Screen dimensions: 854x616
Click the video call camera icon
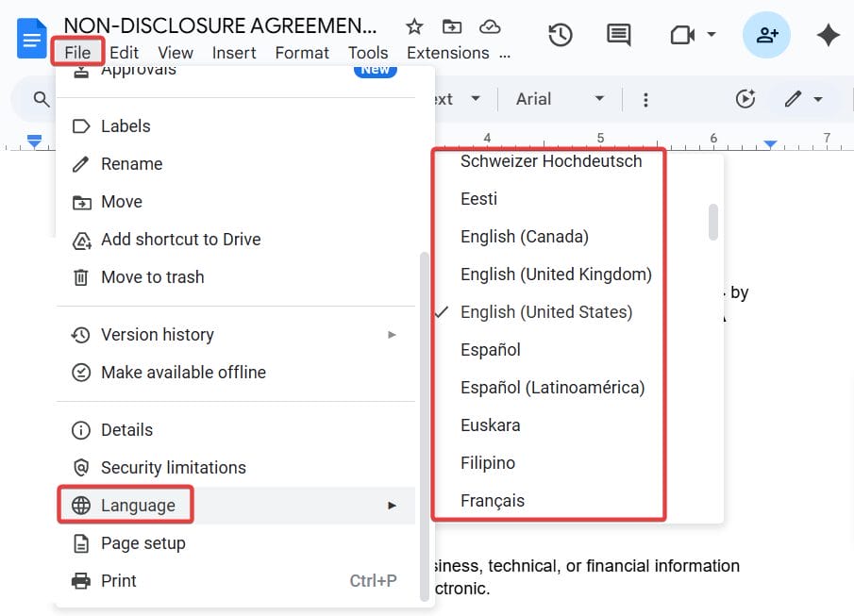682,36
